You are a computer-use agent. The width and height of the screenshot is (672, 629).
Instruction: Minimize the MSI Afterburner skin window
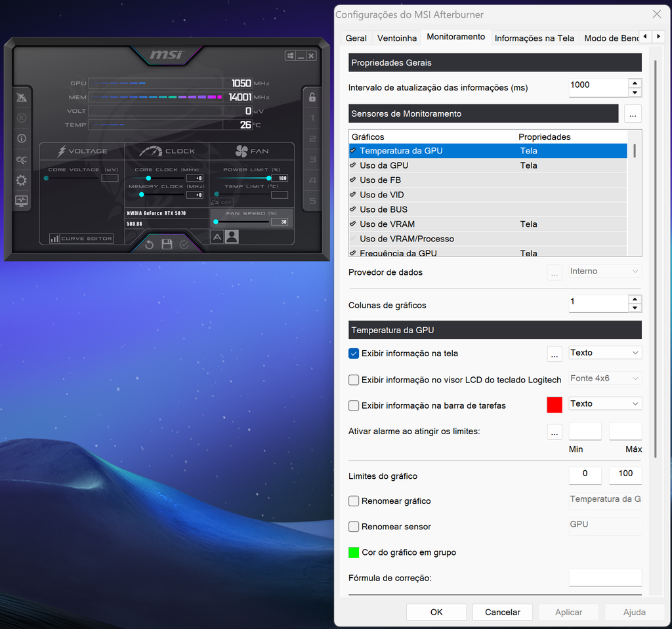pos(301,56)
